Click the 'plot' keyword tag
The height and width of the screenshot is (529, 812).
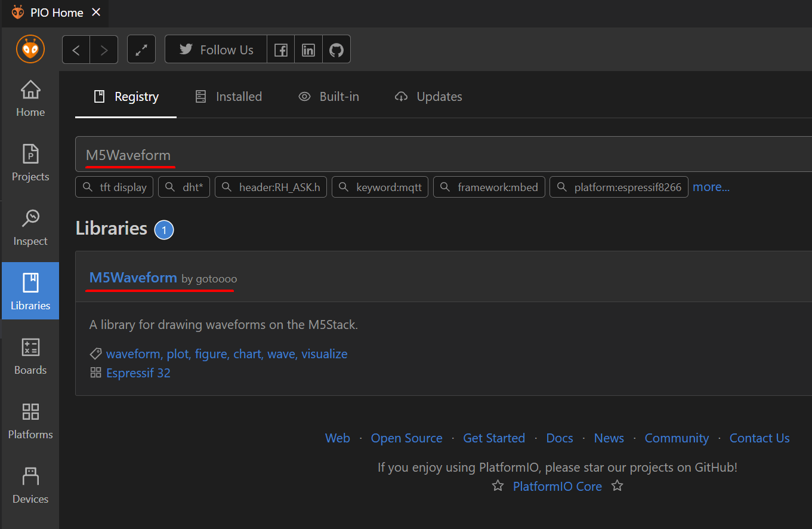pyautogui.click(x=178, y=354)
